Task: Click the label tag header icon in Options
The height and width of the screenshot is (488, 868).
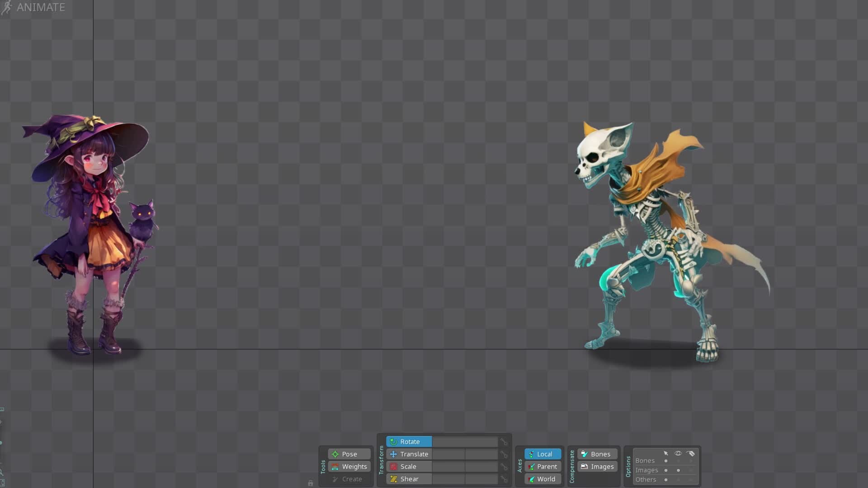Action: 690,454
